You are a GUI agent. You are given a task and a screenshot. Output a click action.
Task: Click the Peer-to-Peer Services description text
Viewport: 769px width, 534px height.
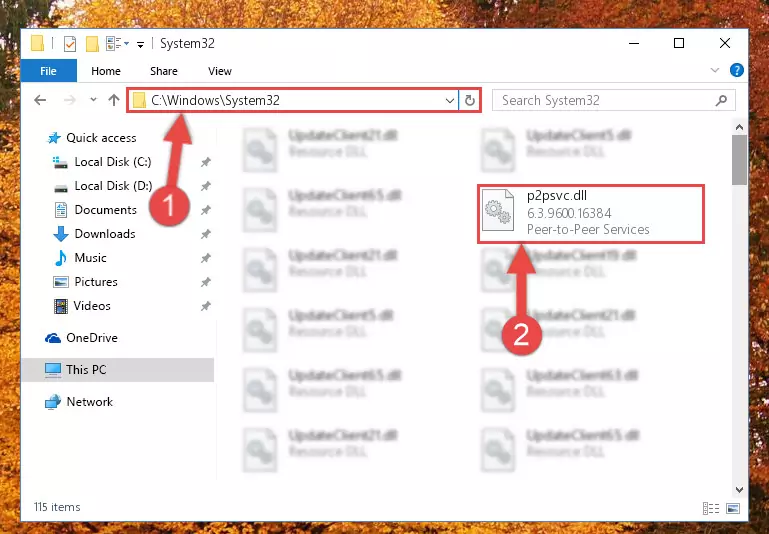[x=588, y=229]
